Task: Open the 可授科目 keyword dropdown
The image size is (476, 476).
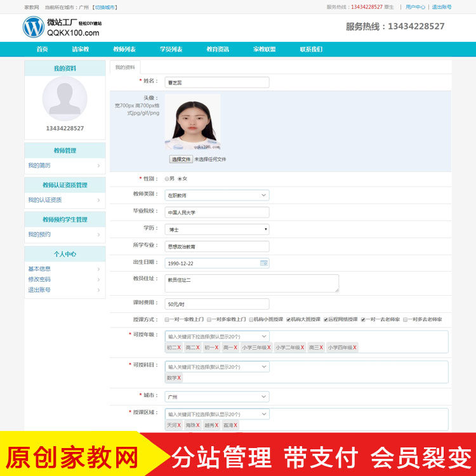Action: coord(217,367)
